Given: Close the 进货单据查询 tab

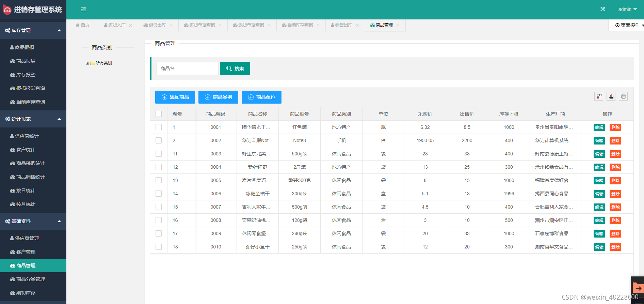Looking at the screenshot, I should pos(220,25).
